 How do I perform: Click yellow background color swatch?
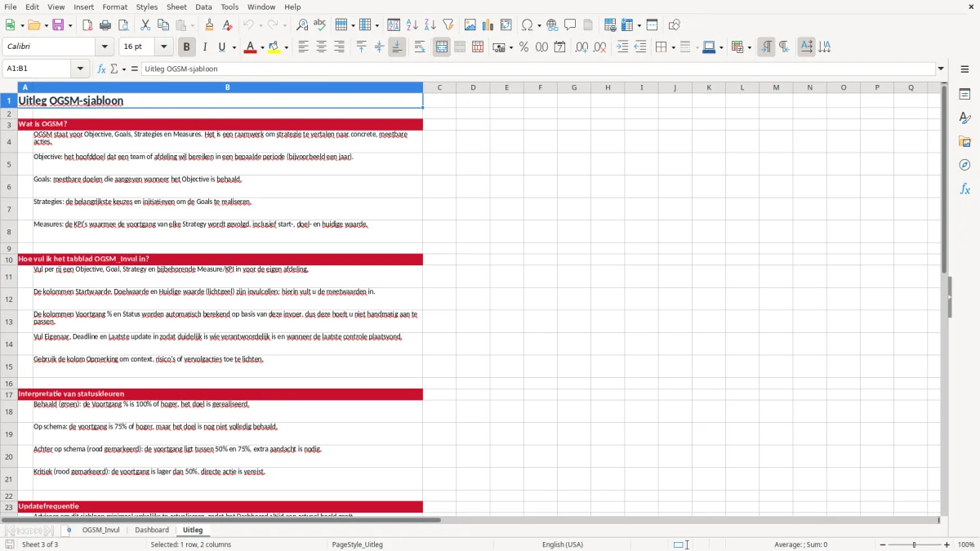point(274,47)
